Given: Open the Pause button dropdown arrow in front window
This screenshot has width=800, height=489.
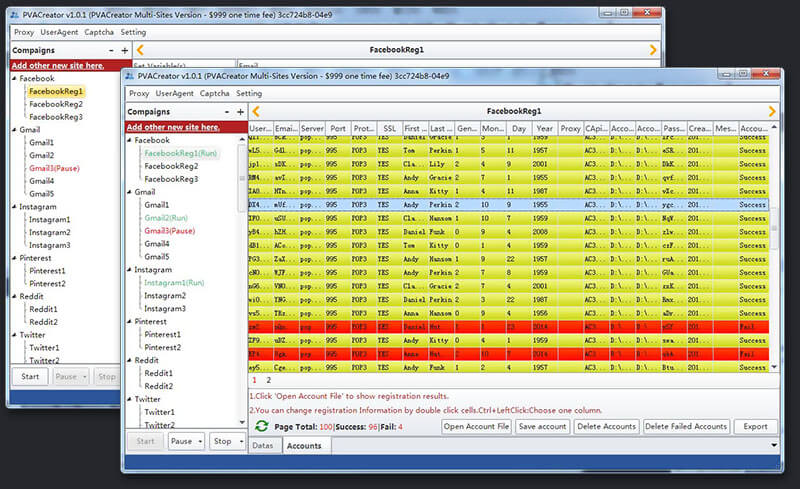Looking at the screenshot, I should coord(202,441).
